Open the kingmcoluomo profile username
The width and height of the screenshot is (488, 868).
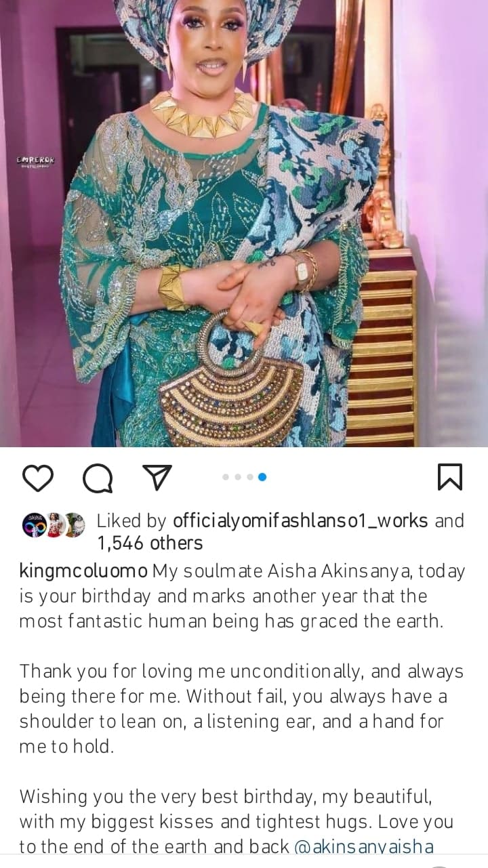(x=83, y=571)
